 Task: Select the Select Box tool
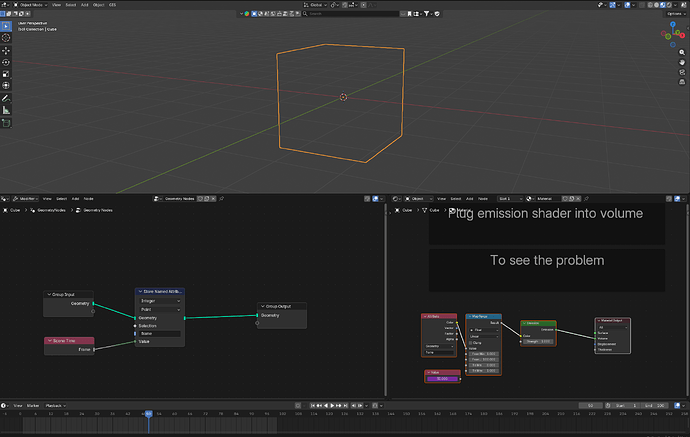tap(6, 26)
